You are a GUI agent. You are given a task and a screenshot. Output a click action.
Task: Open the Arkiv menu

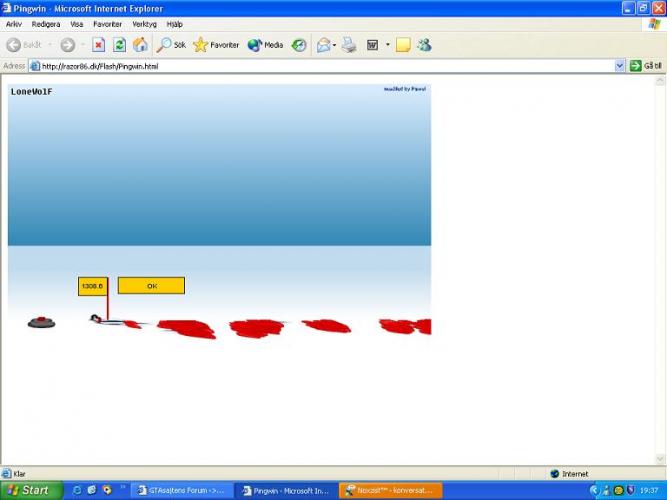pos(14,24)
